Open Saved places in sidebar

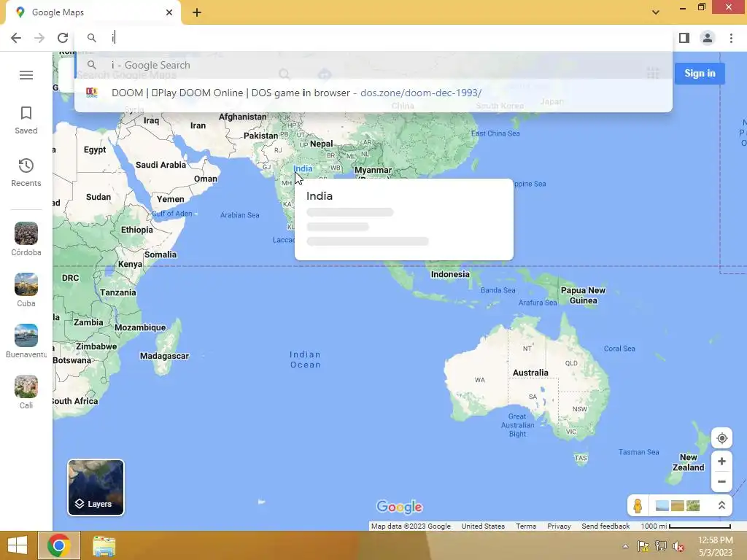26,120
